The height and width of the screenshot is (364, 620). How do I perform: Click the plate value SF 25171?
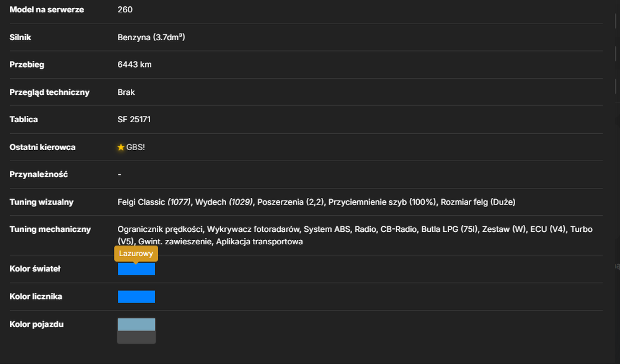[x=134, y=120]
